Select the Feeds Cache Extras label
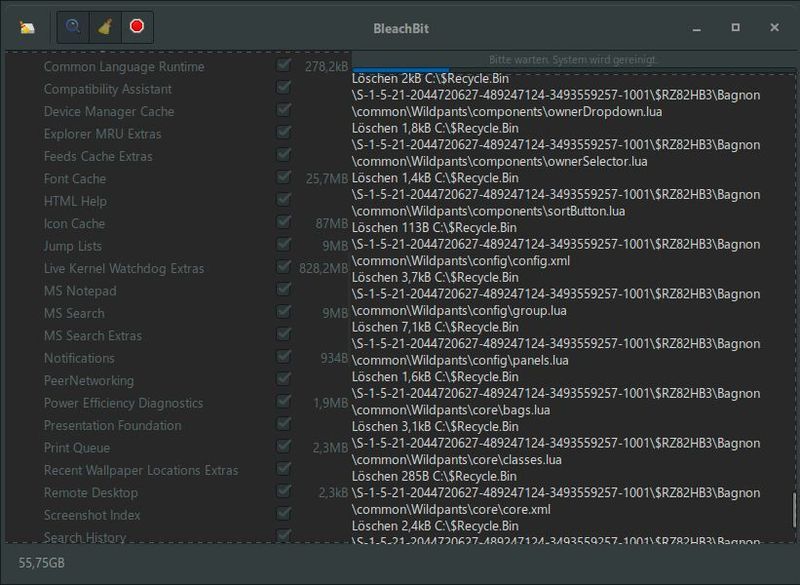 (x=98, y=157)
